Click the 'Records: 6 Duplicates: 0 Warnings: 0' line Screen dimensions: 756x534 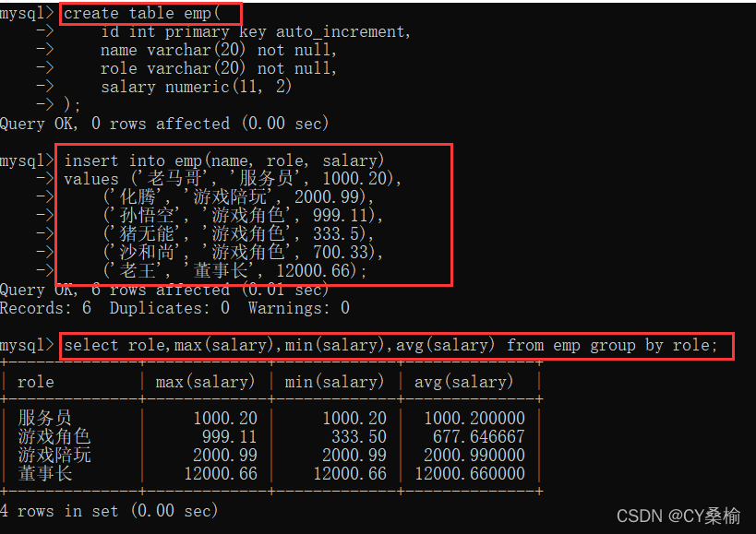coord(174,308)
